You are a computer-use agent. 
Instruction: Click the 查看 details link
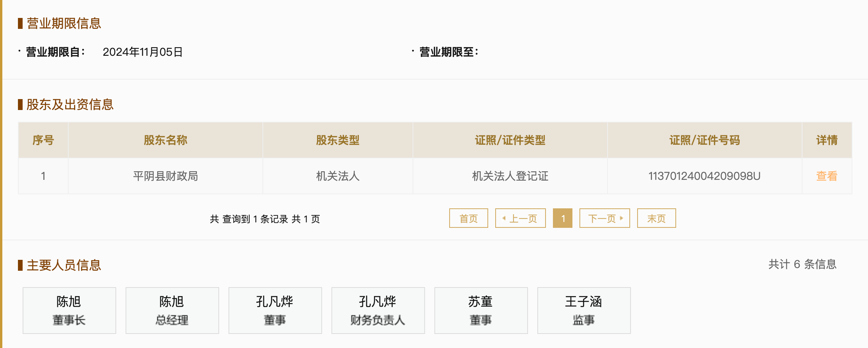tap(826, 176)
